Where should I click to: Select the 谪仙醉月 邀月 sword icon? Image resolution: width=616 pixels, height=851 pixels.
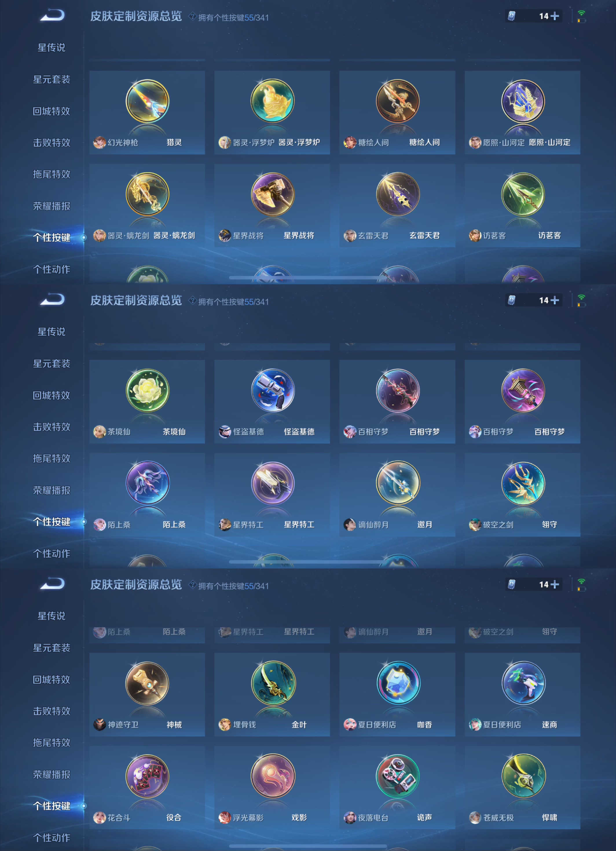tap(398, 483)
